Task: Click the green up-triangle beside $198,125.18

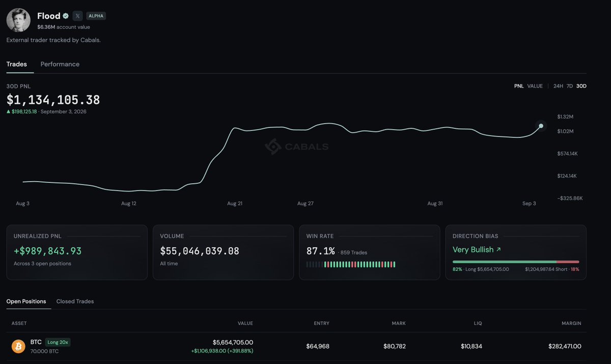Action: pos(8,111)
